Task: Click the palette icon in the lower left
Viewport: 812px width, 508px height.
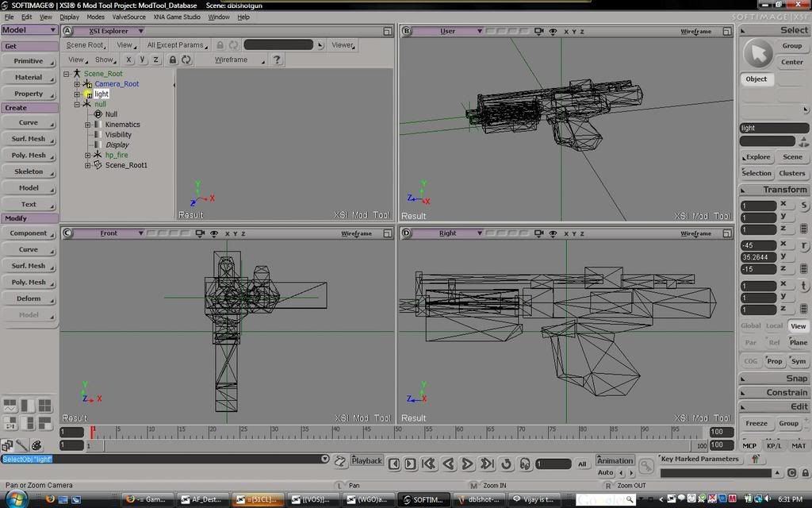Action: coord(36,445)
